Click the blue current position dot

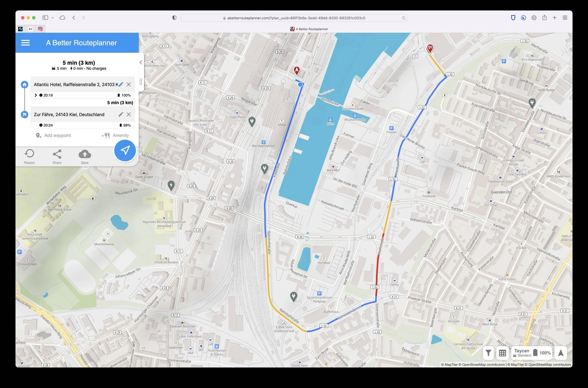(x=300, y=85)
